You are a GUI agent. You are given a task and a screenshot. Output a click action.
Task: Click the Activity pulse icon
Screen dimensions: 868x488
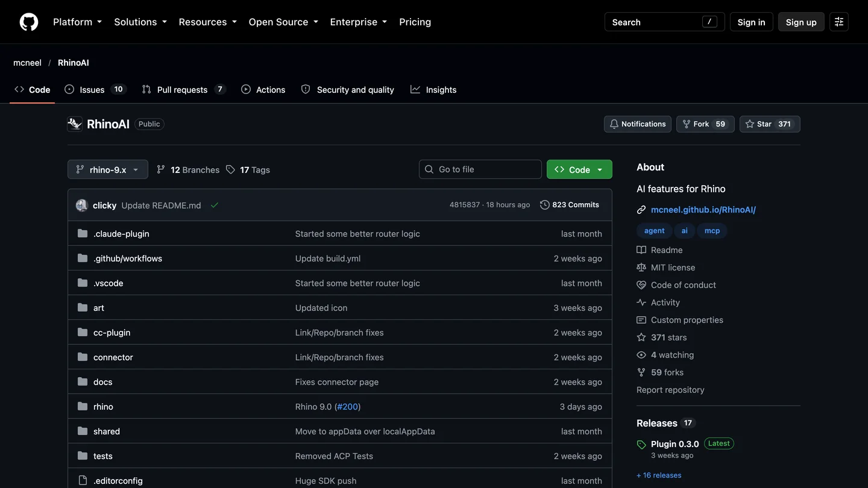point(641,302)
